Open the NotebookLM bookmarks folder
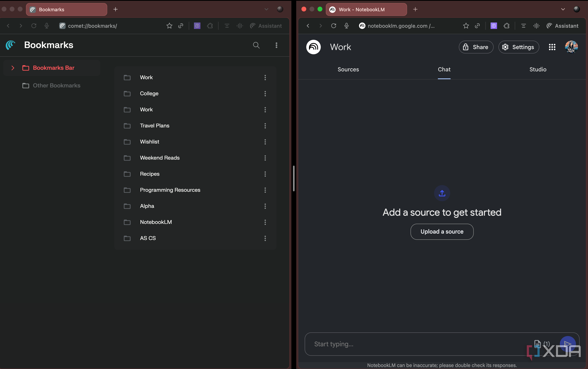Viewport: 588px width, 369px height. pyautogui.click(x=156, y=222)
